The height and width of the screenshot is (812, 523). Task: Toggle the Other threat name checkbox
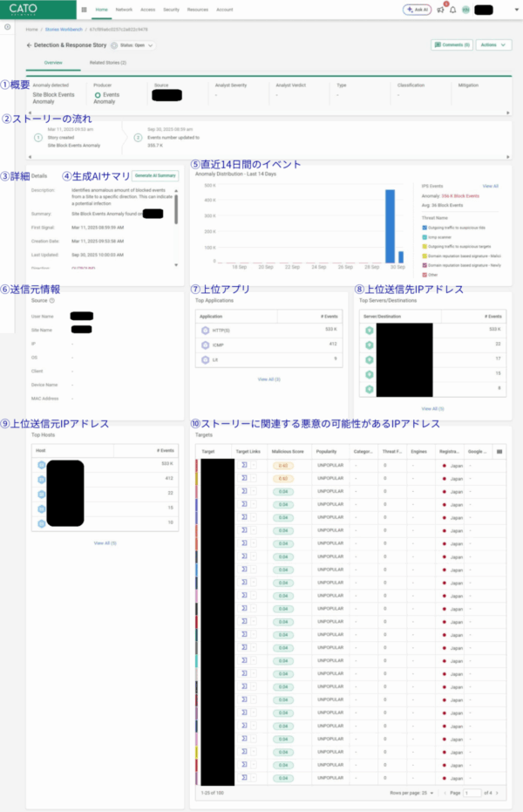pos(424,274)
